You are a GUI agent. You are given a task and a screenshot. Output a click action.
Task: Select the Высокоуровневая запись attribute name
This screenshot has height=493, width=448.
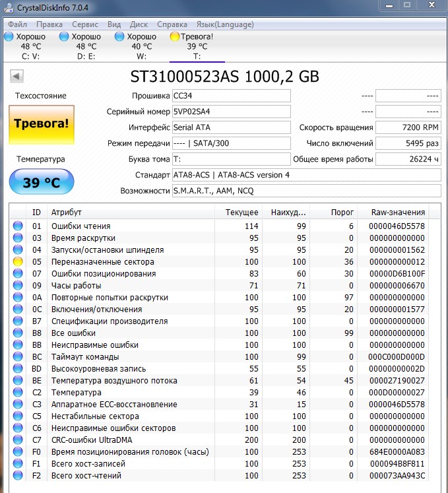(99, 369)
